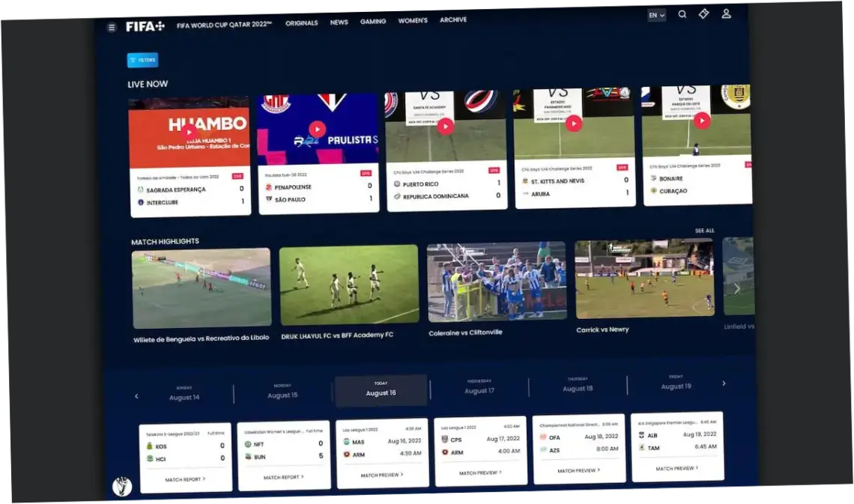Image resolution: width=854 pixels, height=504 pixels.
Task: Open Match Preview for ALB vs TAM
Action: (677, 468)
